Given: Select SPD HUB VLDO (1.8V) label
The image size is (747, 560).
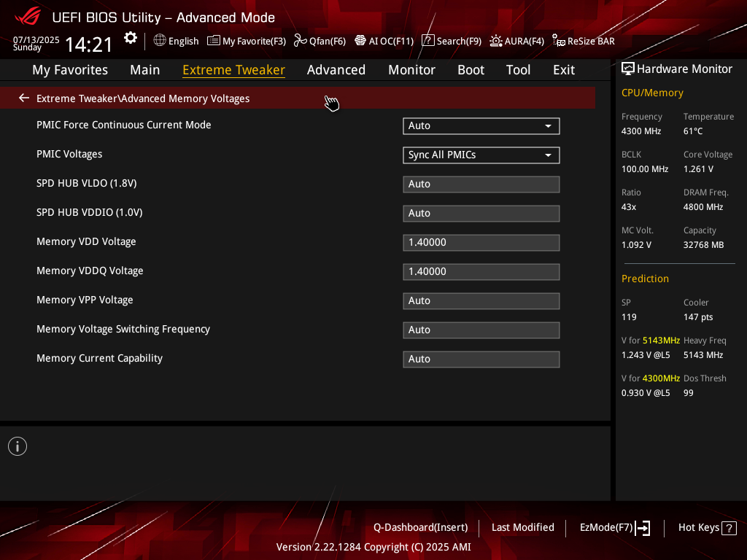Looking at the screenshot, I should [86, 183].
